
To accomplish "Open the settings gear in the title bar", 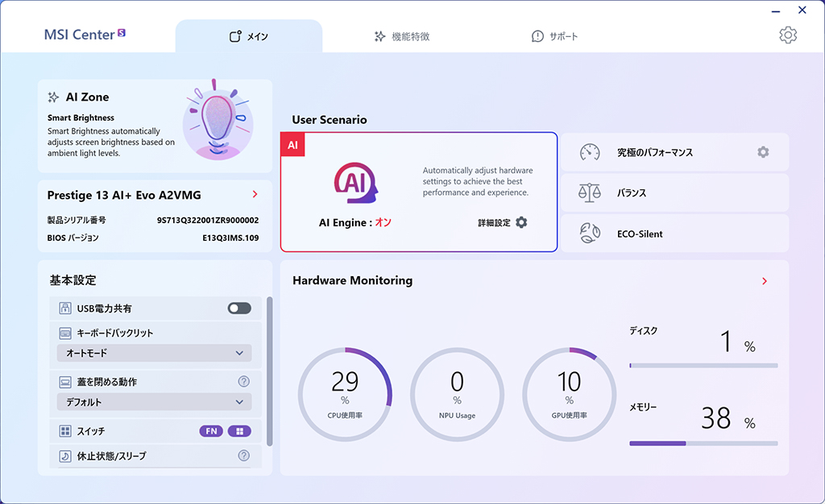I will pyautogui.click(x=788, y=35).
